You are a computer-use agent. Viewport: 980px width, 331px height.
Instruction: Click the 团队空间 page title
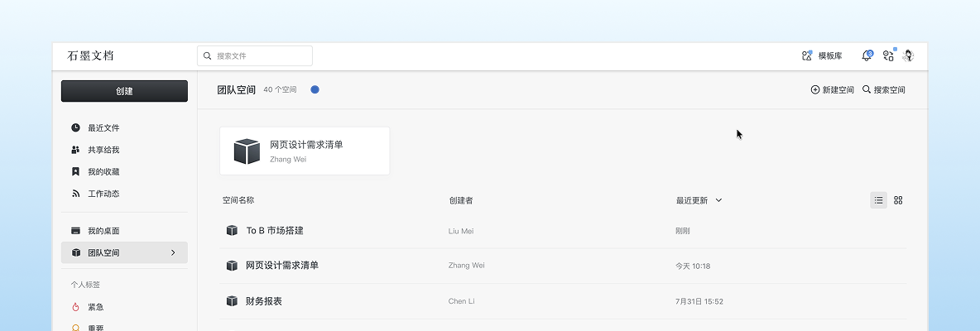[236, 90]
